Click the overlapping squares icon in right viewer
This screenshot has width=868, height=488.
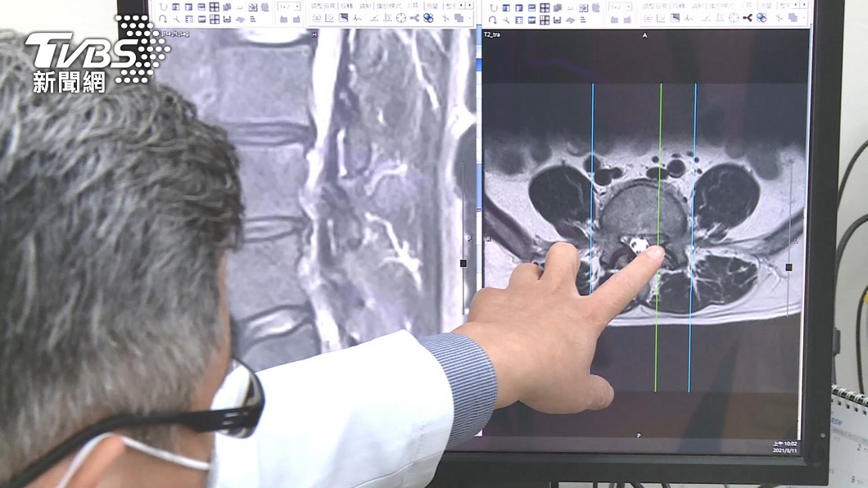[793, 18]
